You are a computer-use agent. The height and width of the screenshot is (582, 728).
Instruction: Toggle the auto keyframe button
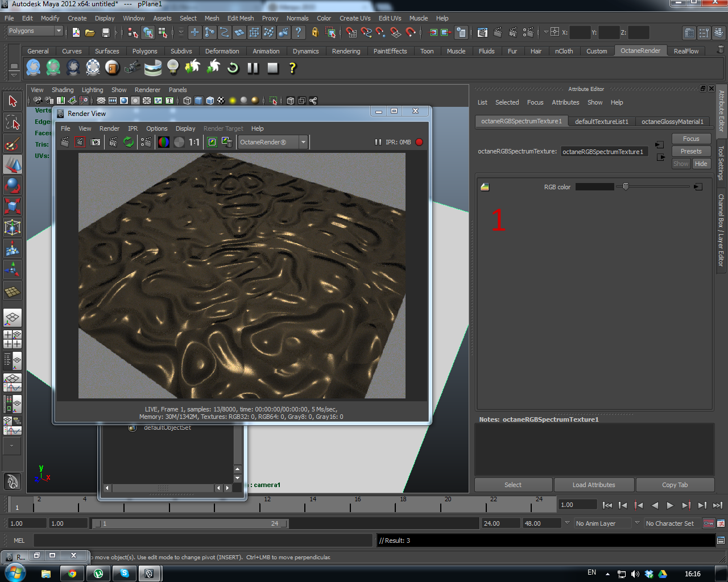(709, 523)
